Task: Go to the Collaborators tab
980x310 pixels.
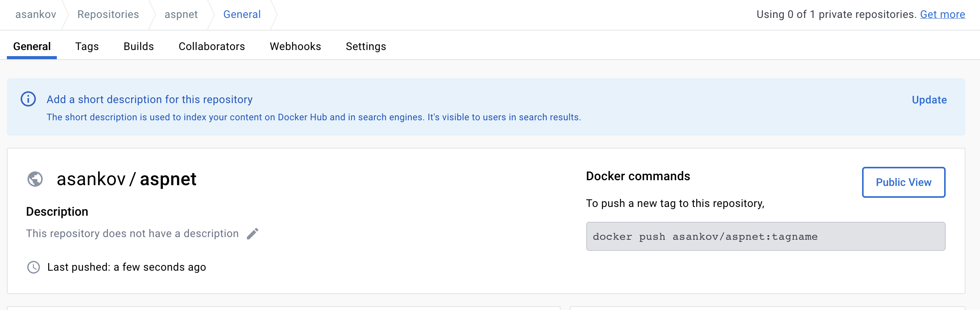Action: point(212,46)
